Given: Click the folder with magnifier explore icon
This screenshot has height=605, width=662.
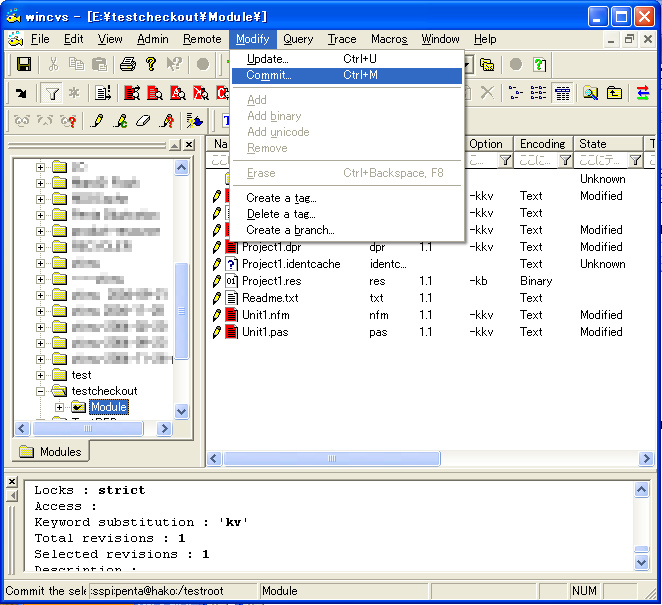Looking at the screenshot, I should point(591,92).
